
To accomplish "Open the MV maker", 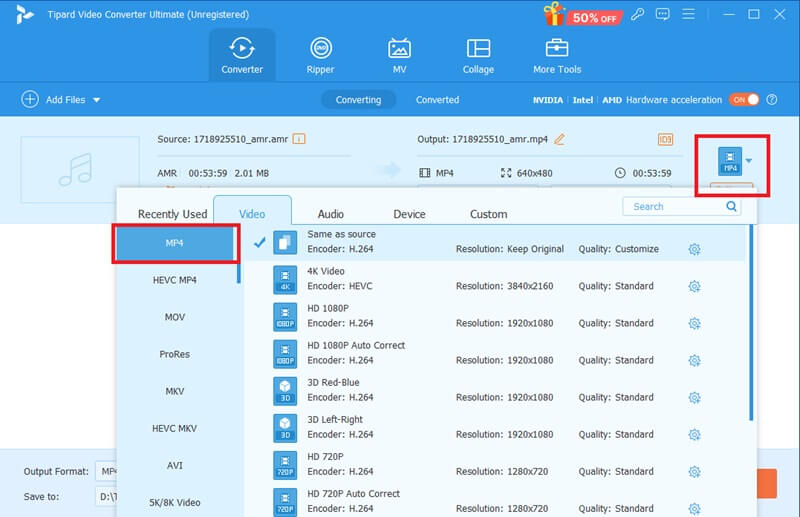I will [x=399, y=55].
